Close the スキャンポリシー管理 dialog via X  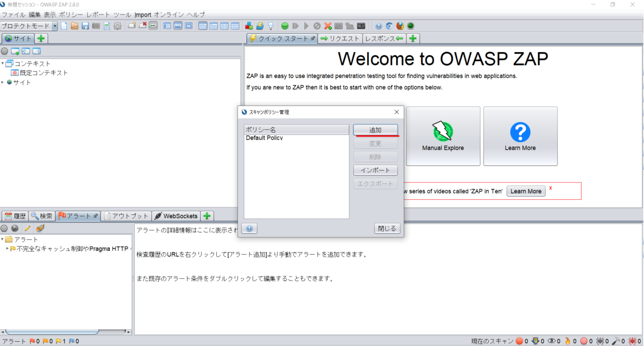[x=397, y=112]
